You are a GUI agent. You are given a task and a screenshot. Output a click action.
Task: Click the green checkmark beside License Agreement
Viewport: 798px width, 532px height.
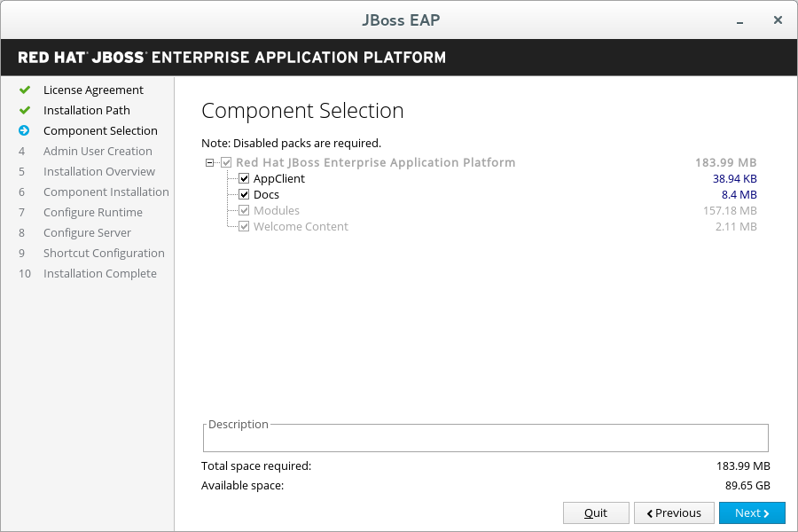26,90
